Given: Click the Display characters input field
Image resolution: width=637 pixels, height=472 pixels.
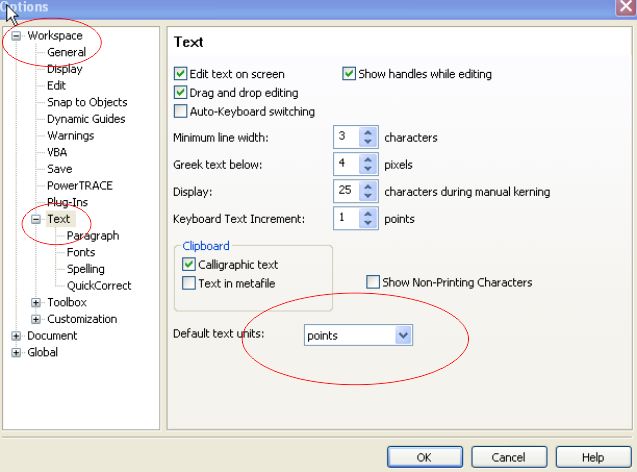Looking at the screenshot, I should 347,191.
